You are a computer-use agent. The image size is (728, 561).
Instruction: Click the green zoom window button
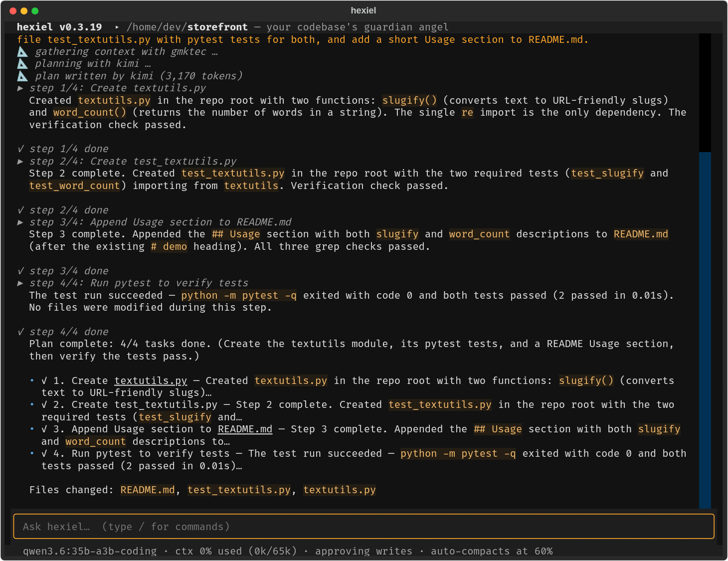pyautogui.click(x=35, y=10)
